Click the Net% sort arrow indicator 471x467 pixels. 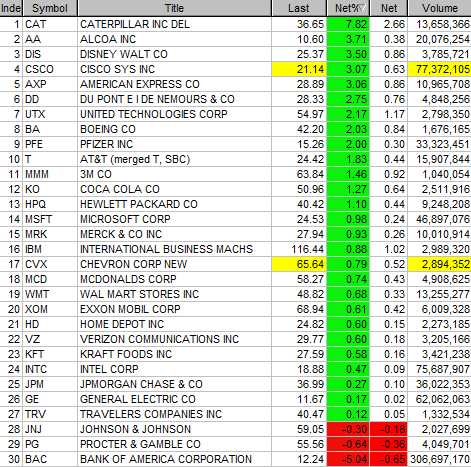click(362, 8)
